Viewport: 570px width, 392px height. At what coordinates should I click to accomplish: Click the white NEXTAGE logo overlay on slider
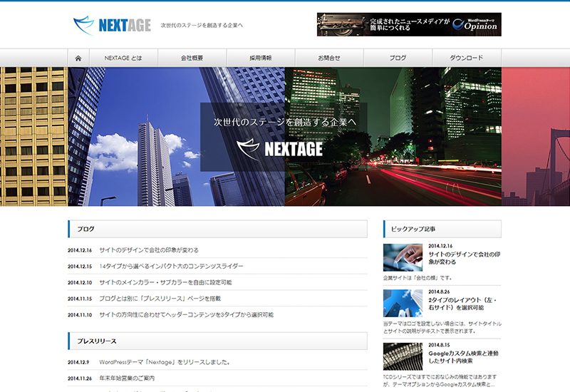click(279, 149)
